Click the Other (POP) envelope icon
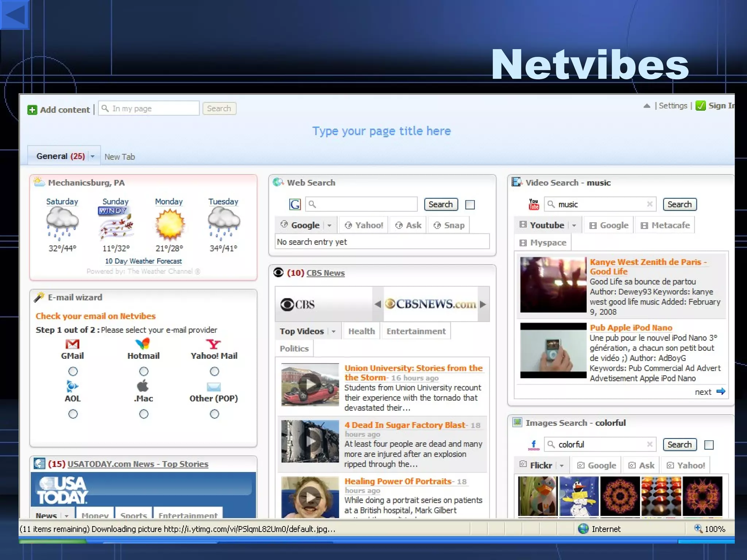 [214, 386]
